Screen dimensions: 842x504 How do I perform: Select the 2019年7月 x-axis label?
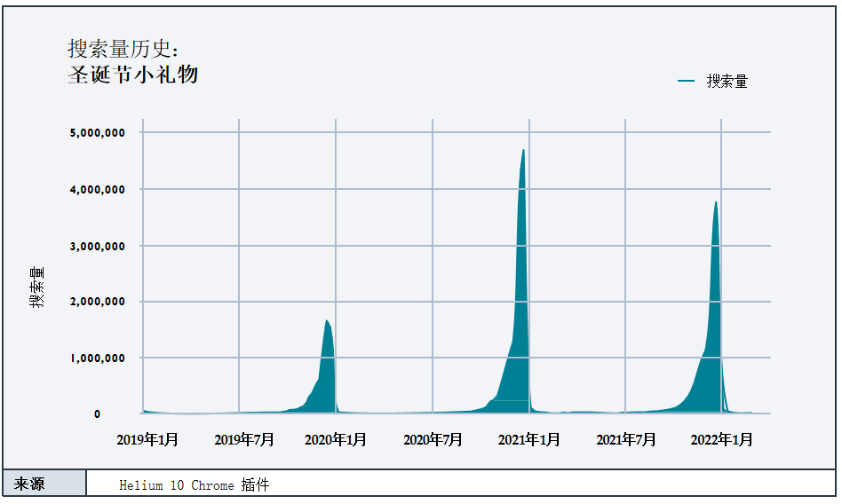(244, 439)
